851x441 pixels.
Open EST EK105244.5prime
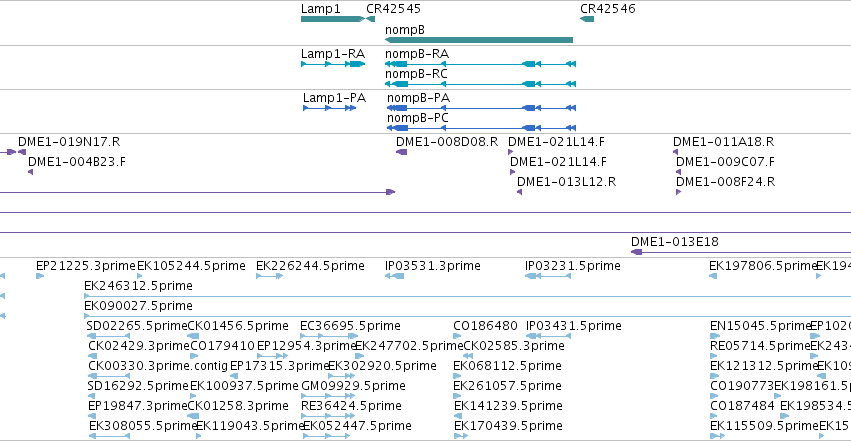click(x=140, y=276)
